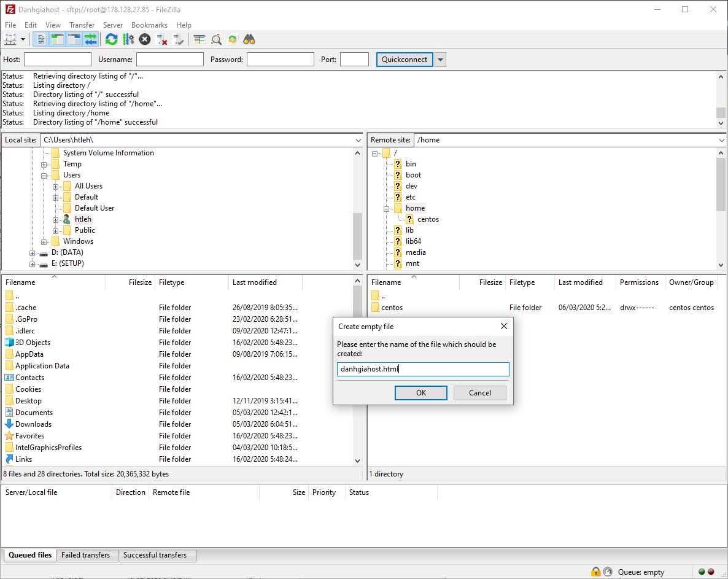This screenshot has height=579, width=728.
Task: Click the 3D Objects folder icon
Action: point(9,342)
